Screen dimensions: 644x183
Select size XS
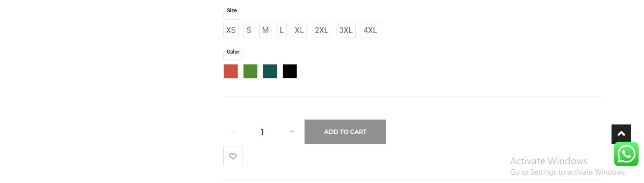[231, 30]
